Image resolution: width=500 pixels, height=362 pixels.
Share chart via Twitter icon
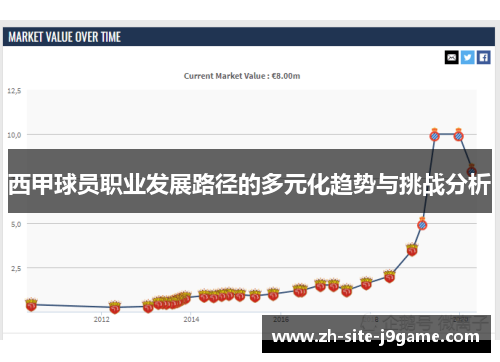[x=468, y=57]
